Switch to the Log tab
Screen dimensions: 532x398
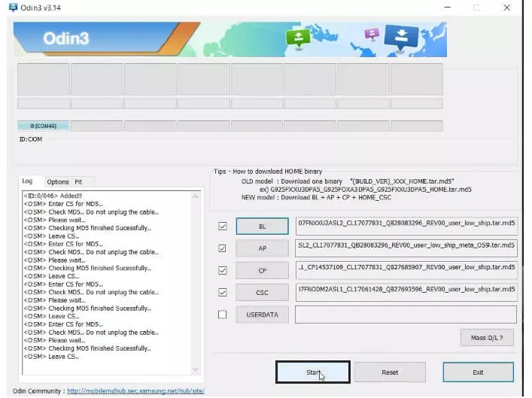(x=28, y=181)
